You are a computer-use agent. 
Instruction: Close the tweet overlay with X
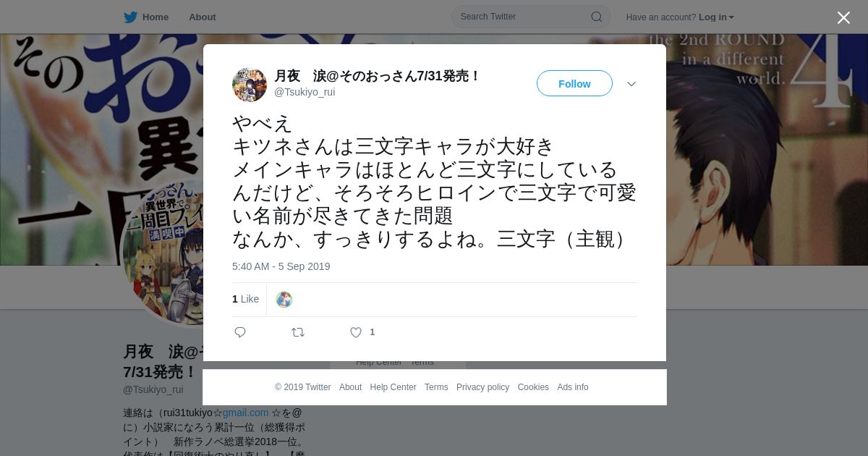843,17
